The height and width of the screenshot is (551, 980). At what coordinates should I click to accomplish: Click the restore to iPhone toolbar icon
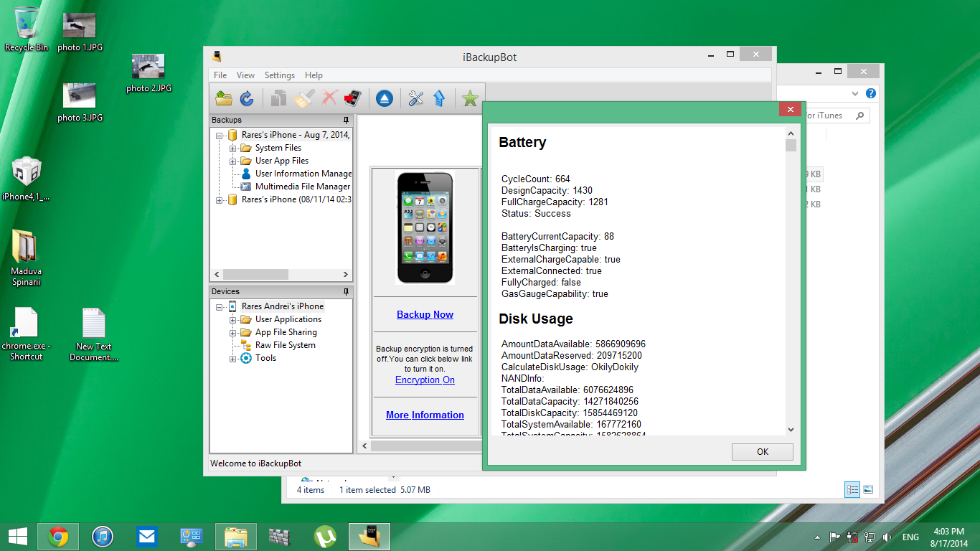click(x=352, y=98)
